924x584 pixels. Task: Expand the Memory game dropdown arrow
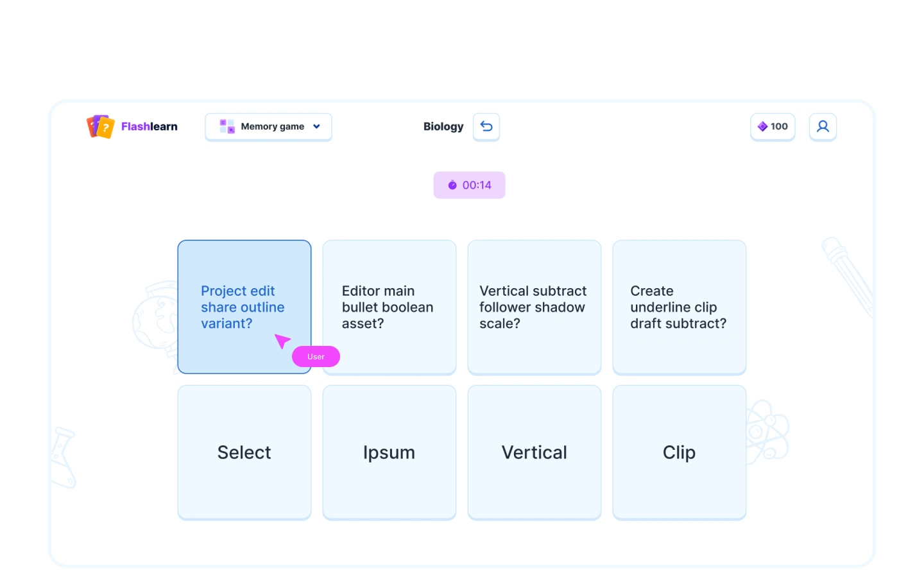pos(316,126)
